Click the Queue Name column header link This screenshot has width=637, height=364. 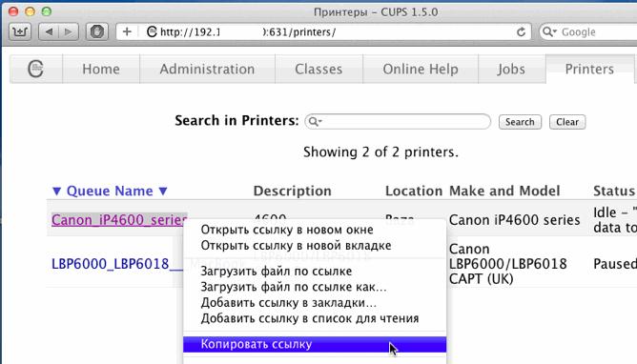[x=110, y=192]
